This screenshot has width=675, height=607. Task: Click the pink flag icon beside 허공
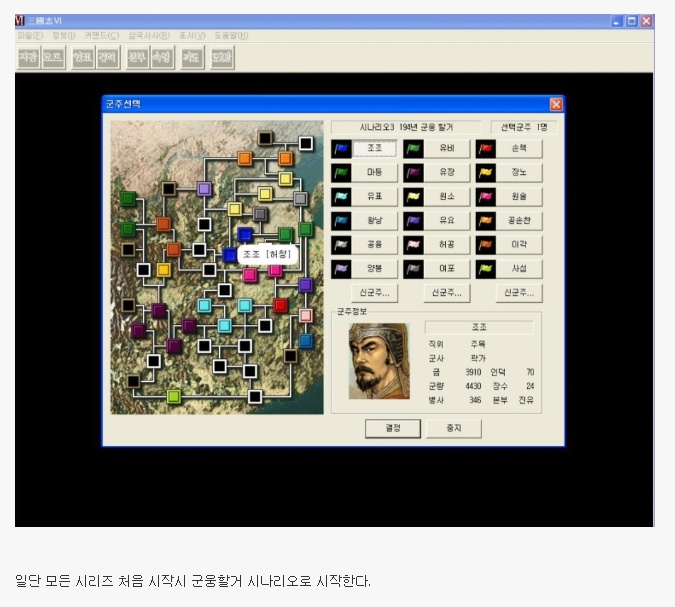point(414,245)
